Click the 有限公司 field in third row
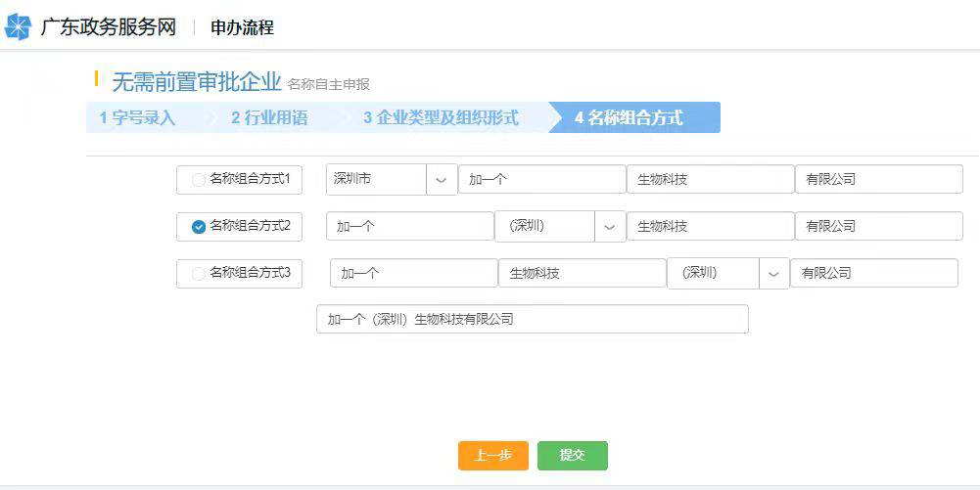980x490 pixels. [x=872, y=274]
